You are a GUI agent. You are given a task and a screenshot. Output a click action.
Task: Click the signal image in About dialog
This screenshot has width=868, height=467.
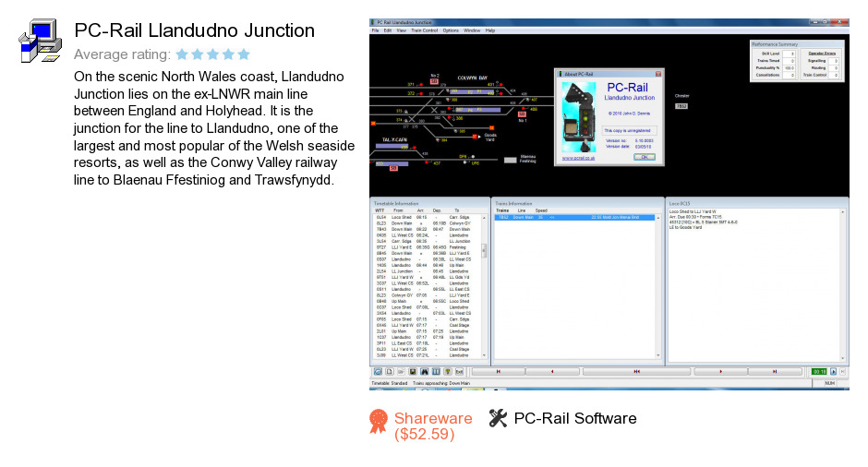579,117
